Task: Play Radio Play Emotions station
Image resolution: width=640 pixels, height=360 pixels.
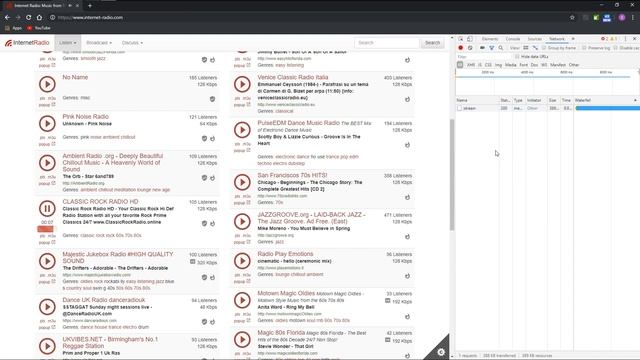Action: (242, 261)
